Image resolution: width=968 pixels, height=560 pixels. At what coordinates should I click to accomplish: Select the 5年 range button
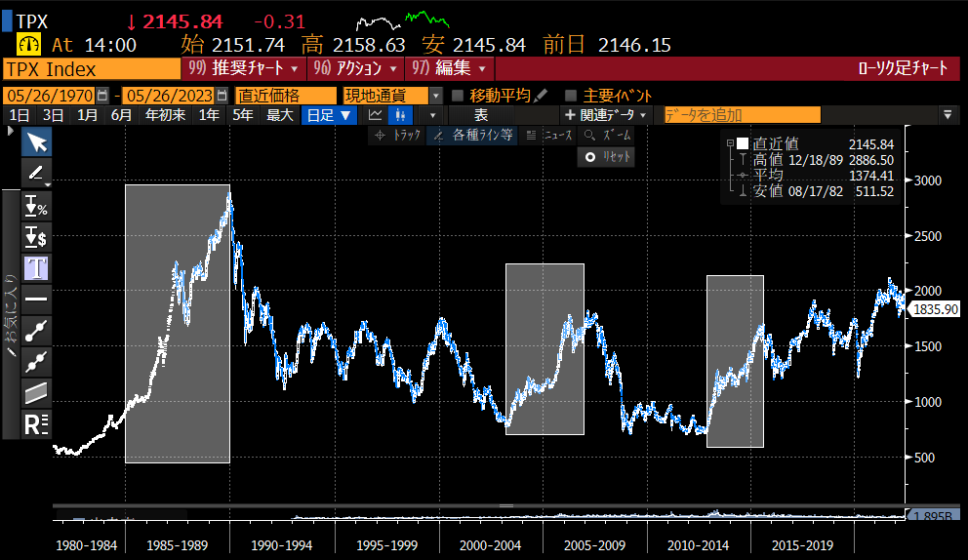[x=243, y=115]
